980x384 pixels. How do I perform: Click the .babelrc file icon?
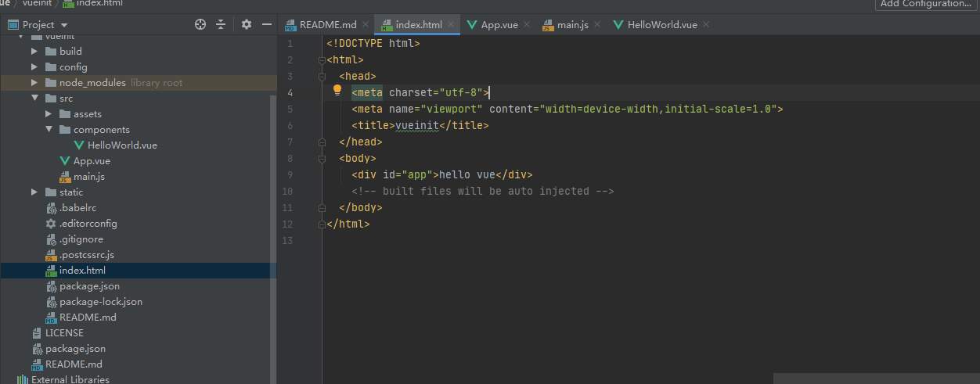pyautogui.click(x=51, y=208)
